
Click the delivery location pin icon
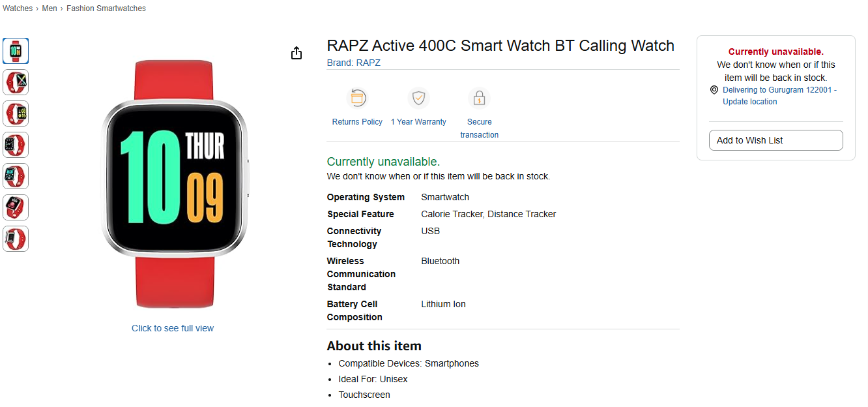click(x=714, y=90)
